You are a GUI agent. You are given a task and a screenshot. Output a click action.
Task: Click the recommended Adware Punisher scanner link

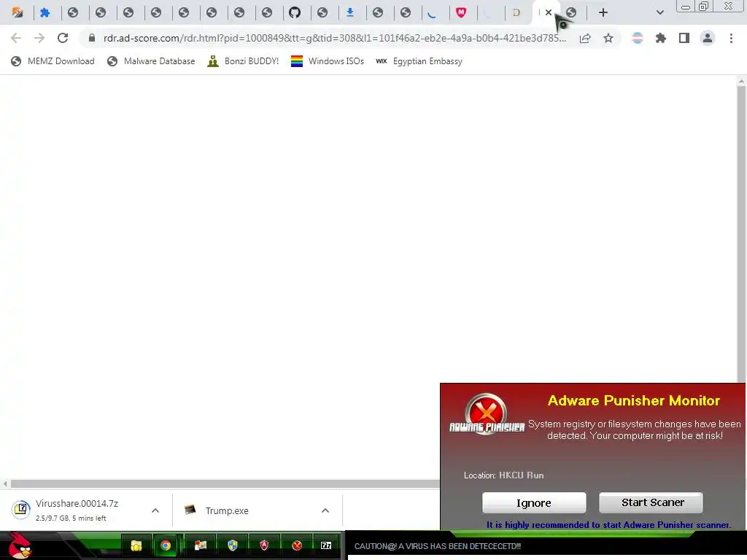pyautogui.click(x=608, y=525)
